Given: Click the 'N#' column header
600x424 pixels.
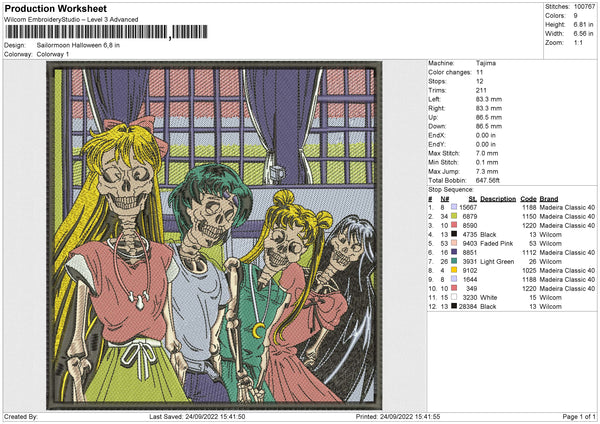Looking at the screenshot, I should point(445,199).
